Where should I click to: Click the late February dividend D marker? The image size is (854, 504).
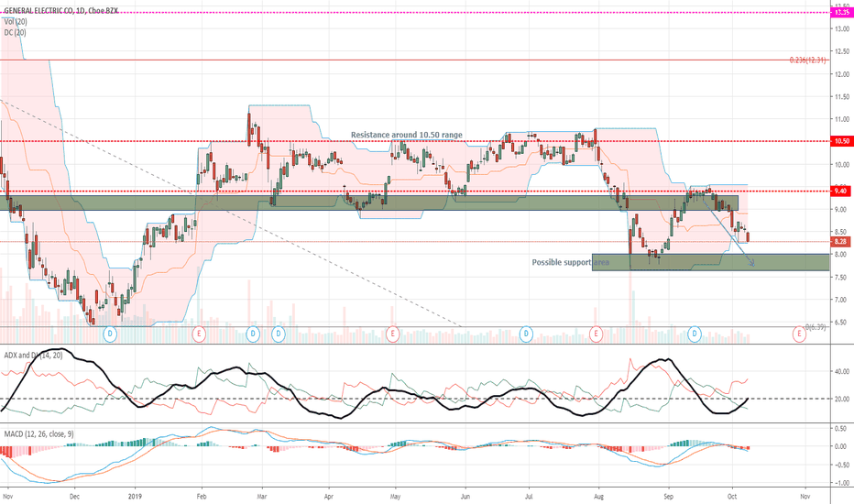point(253,334)
